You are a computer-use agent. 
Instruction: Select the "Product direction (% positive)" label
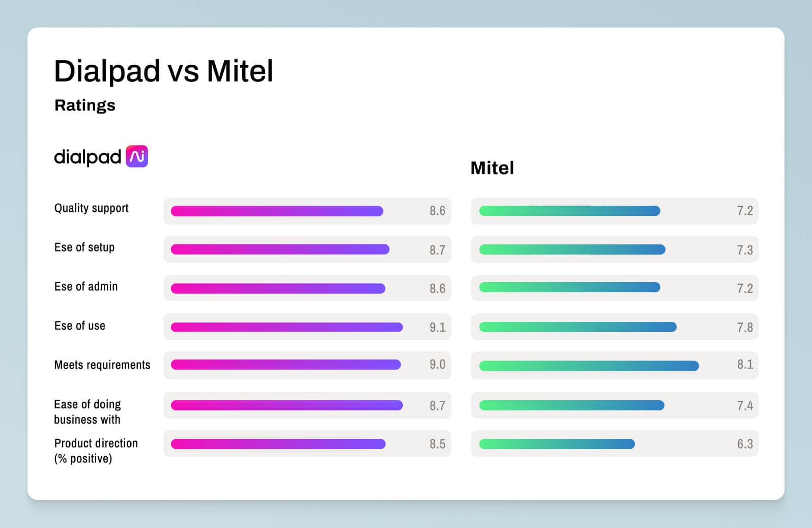(96, 451)
